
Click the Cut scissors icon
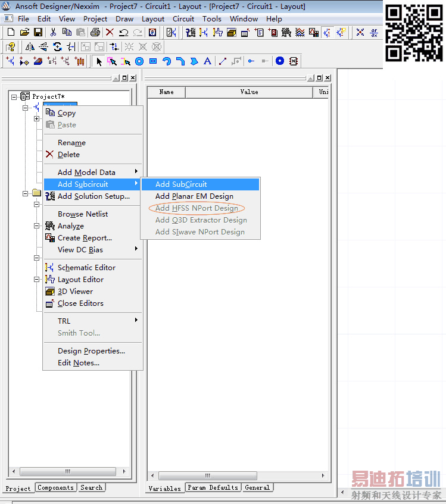click(x=54, y=32)
